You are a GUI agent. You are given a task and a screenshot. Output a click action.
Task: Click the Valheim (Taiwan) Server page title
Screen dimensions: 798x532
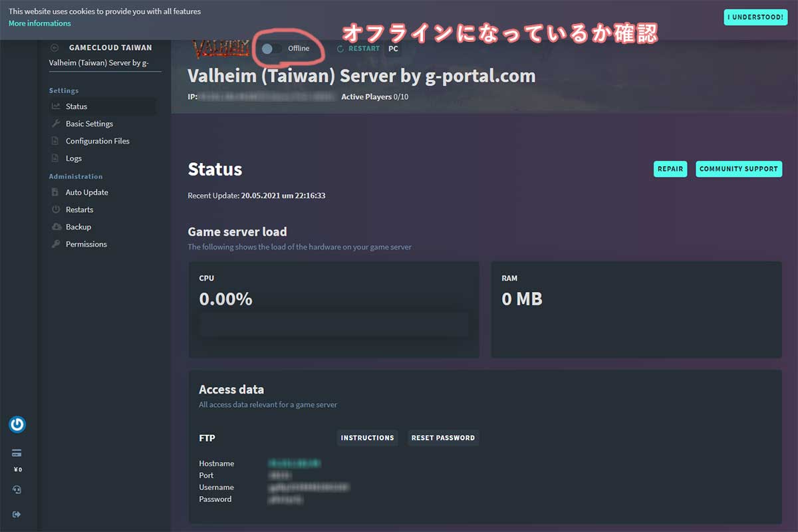coord(362,76)
